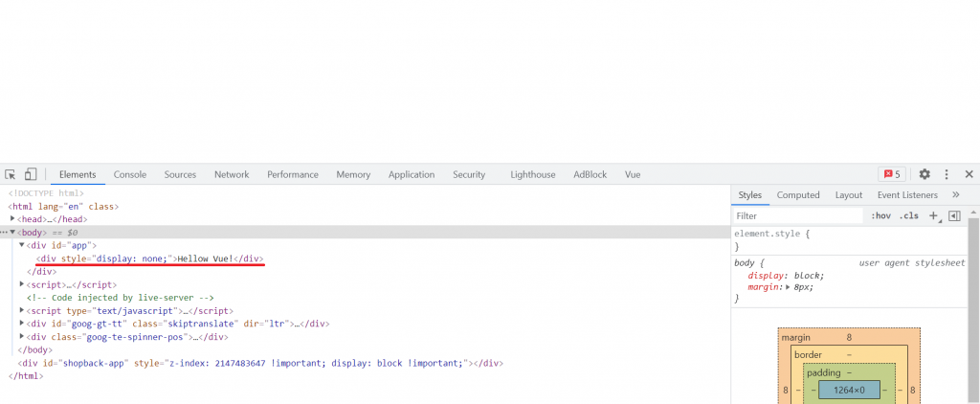Expand the script type="text/javascript" node
980x404 pixels.
coord(22,311)
